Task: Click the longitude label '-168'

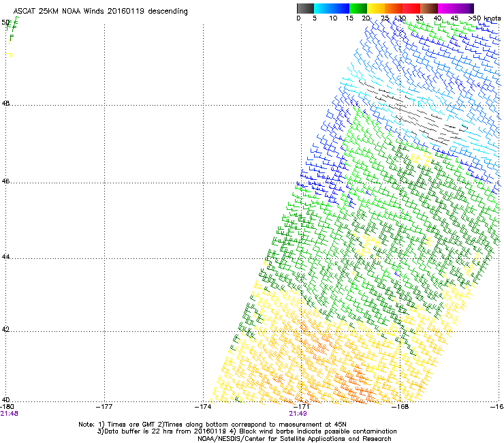Action: coord(400,407)
